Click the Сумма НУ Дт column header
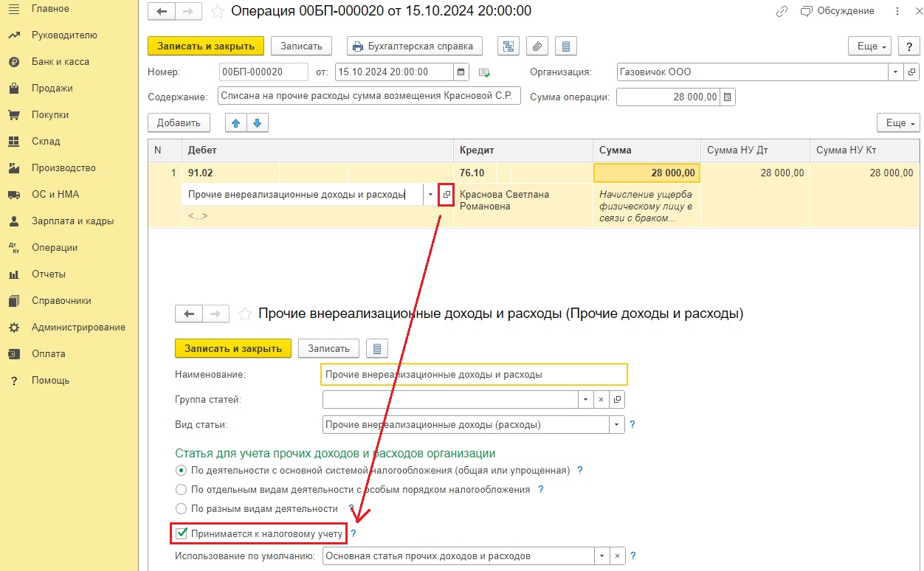Screen dimensions: 924x571 click(x=755, y=150)
